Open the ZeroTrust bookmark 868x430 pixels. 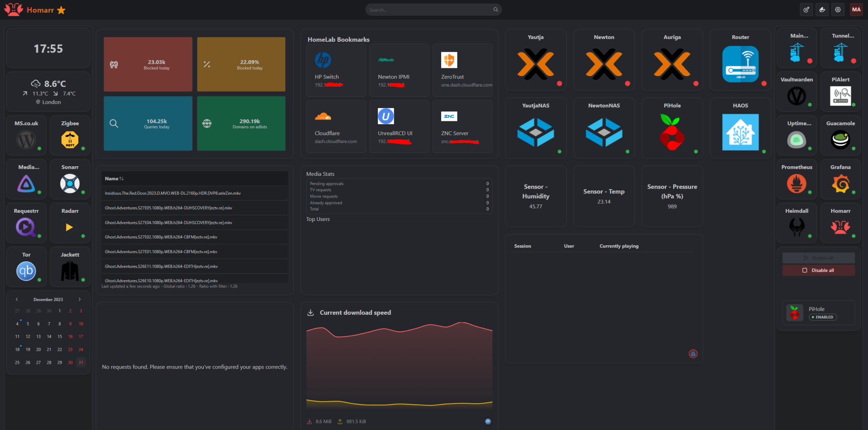462,70
